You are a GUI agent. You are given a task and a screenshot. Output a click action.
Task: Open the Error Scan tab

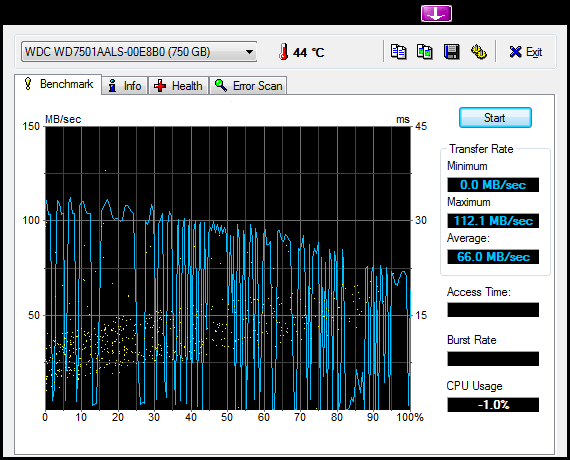pos(248,86)
